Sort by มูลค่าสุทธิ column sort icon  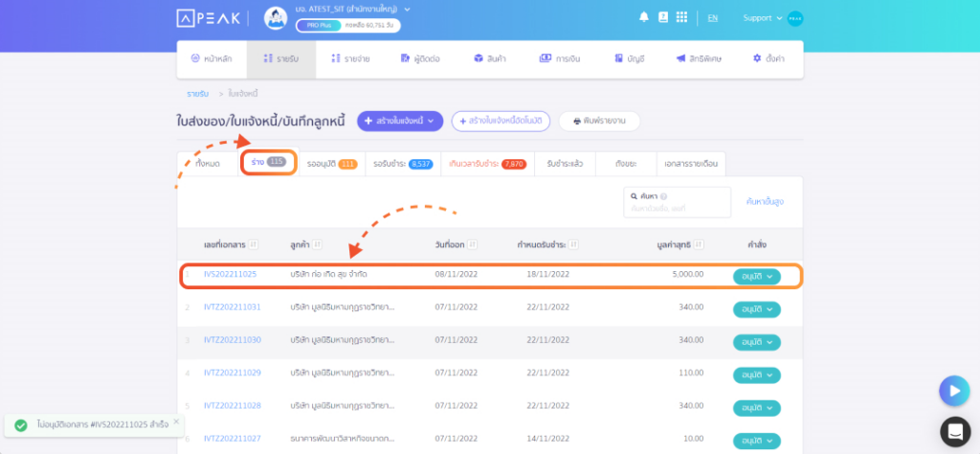(x=700, y=244)
